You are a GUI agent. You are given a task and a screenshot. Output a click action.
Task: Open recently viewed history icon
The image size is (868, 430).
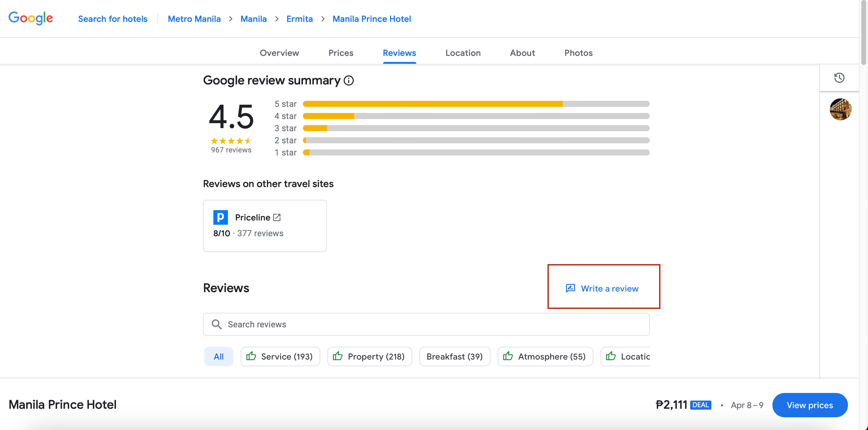[839, 77]
